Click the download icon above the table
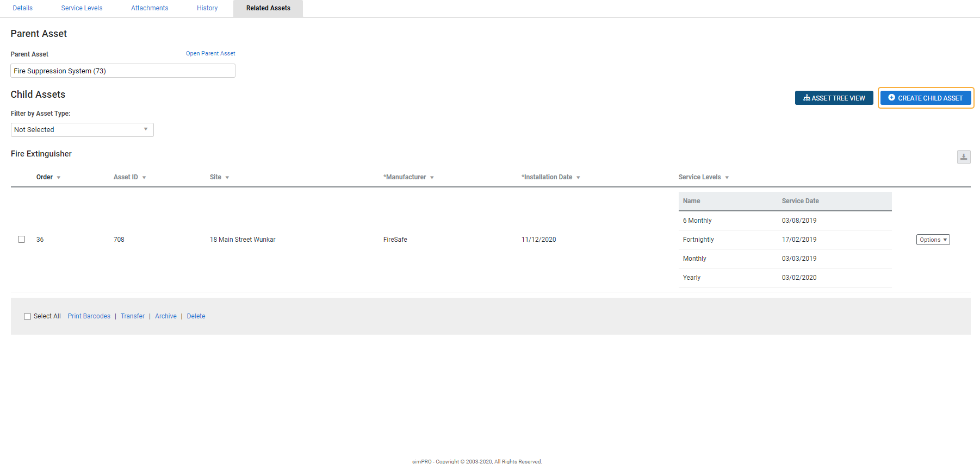 [963, 157]
